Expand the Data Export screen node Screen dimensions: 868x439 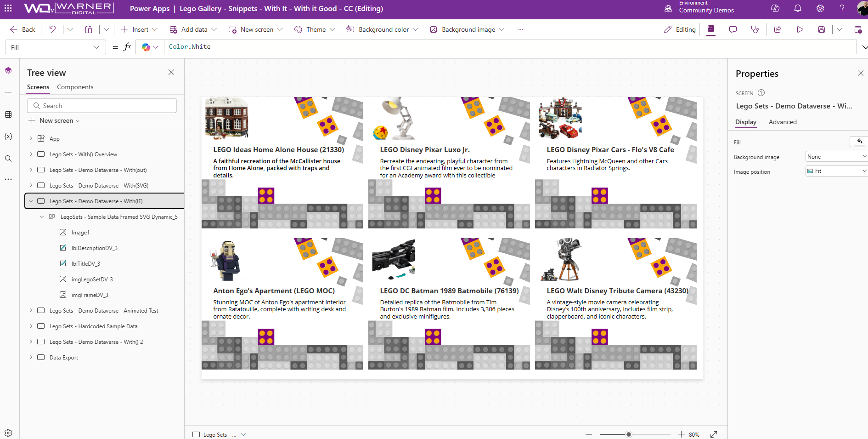point(31,357)
